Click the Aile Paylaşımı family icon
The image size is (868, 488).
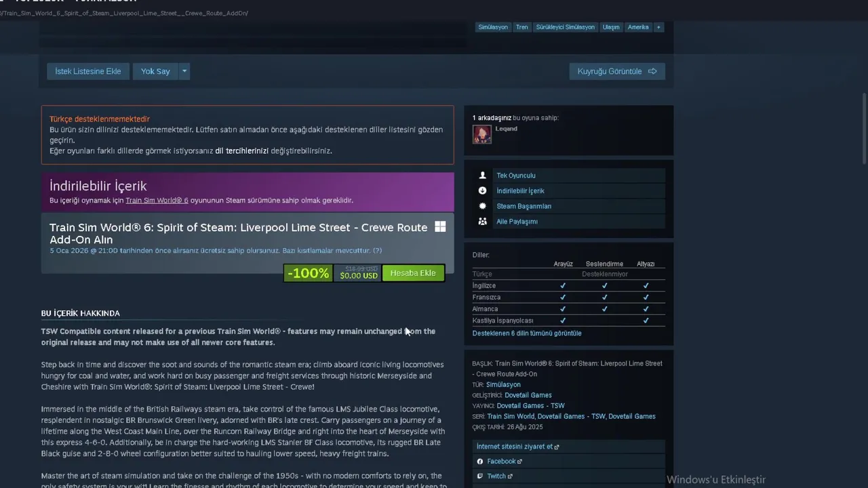[x=483, y=222]
